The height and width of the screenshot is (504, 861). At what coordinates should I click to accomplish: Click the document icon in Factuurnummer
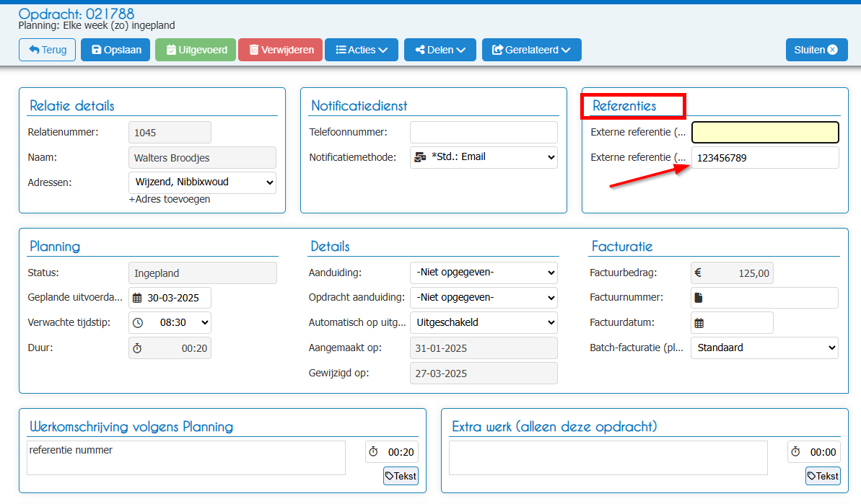[x=699, y=298]
